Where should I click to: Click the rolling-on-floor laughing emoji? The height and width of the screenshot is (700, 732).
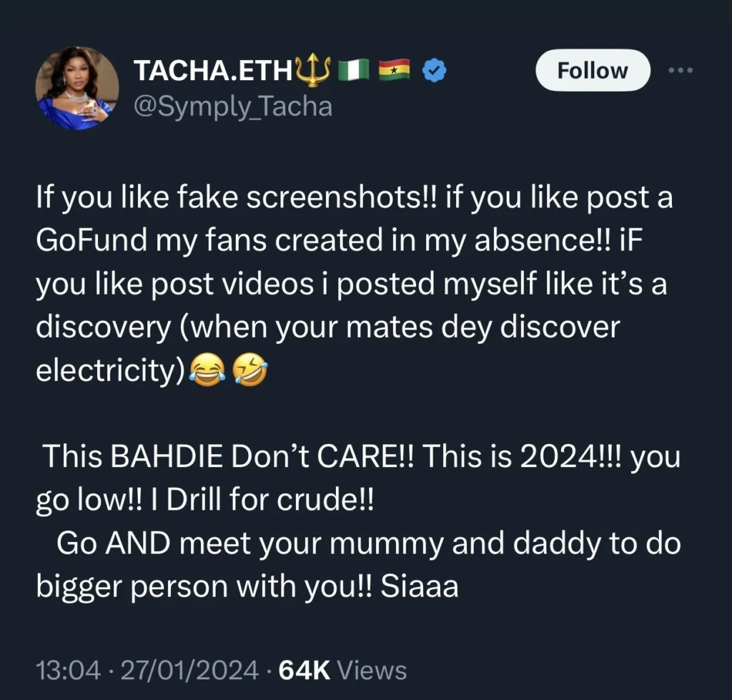[250, 370]
